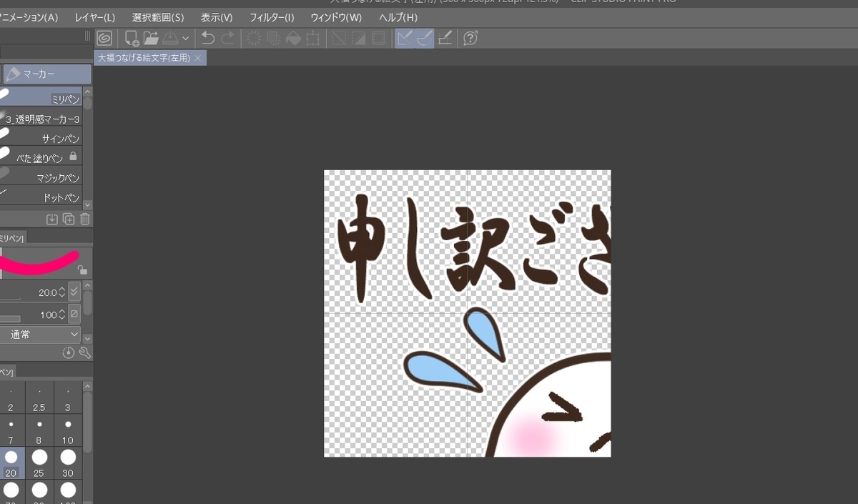858x504 pixels.
Task: Toggle Snap to grid
Action: (x=445, y=38)
